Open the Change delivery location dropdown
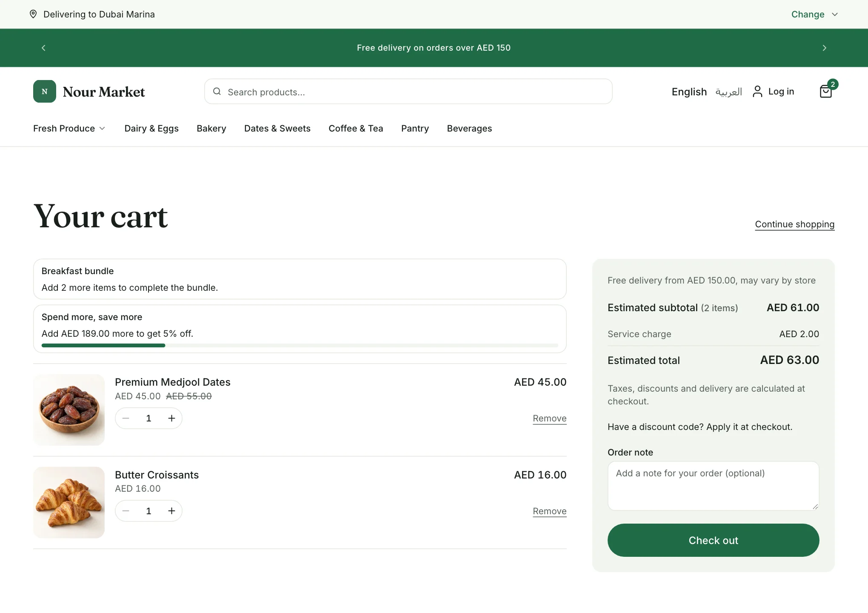The height and width of the screenshot is (613, 868). pyautogui.click(x=814, y=14)
